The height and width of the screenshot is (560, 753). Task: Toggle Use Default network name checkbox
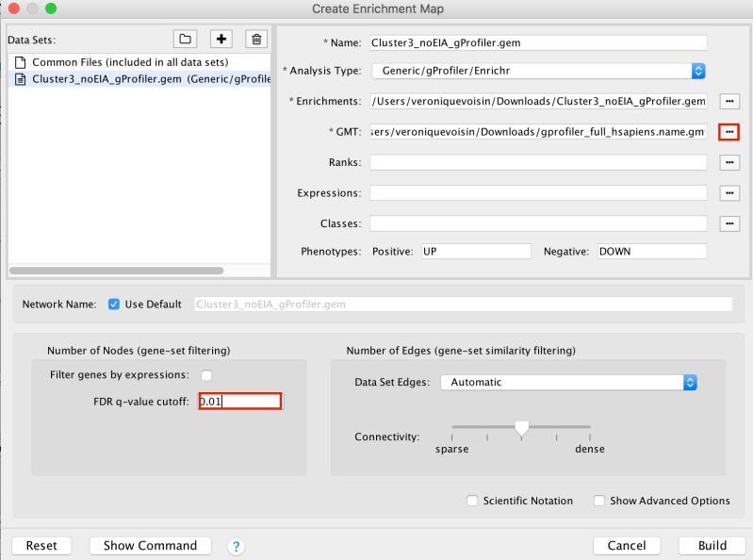tap(114, 304)
